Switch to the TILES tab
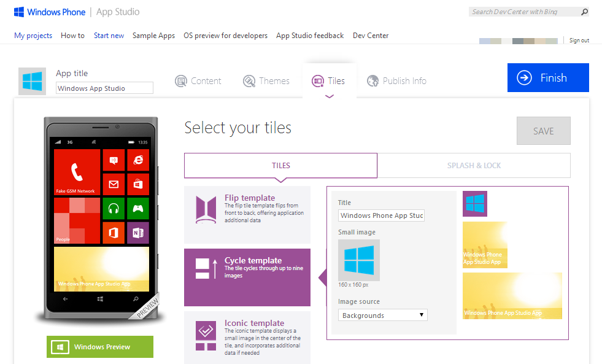This screenshot has width=602, height=364. pos(280,166)
